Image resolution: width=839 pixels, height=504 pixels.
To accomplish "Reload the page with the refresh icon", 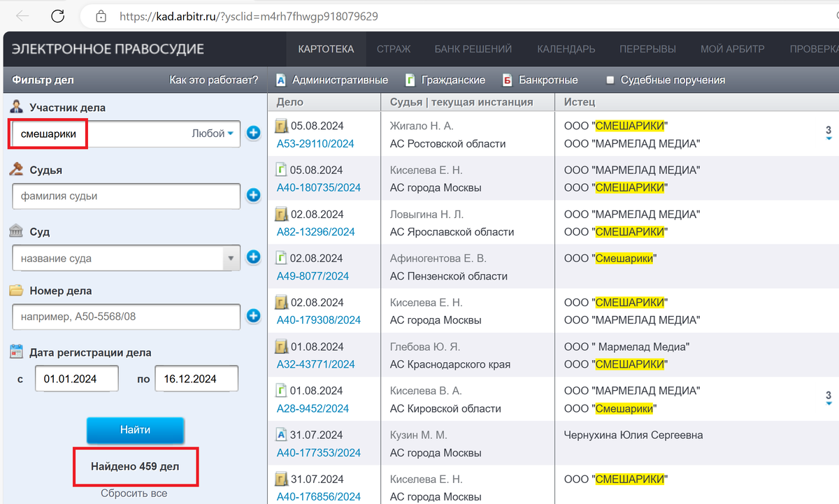I will coord(58,15).
